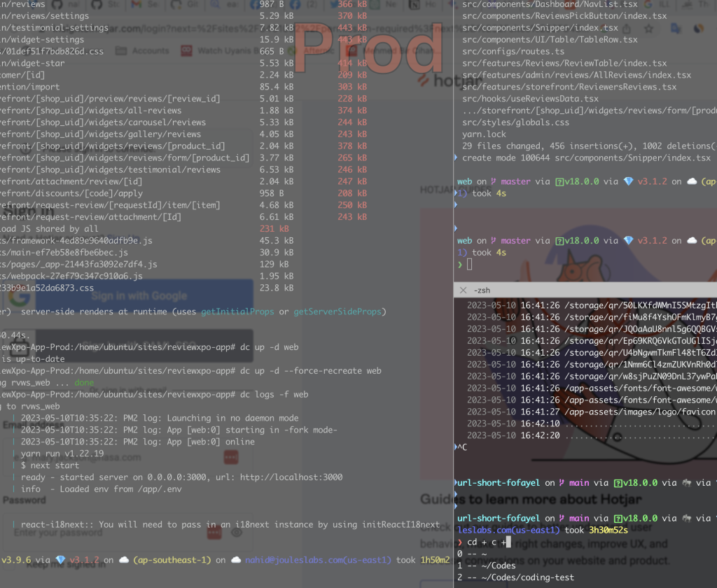Image resolution: width=717 pixels, height=588 pixels.
Task: Click the red '231 kB' shared size
Action: (x=274, y=229)
